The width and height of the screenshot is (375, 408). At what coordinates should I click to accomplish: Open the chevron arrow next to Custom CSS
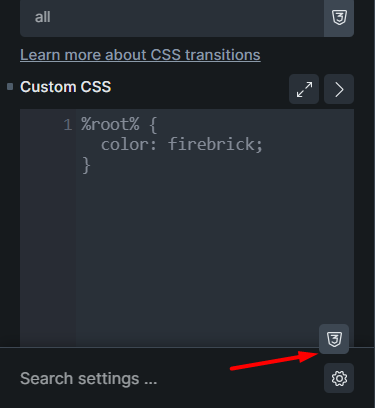coord(339,89)
